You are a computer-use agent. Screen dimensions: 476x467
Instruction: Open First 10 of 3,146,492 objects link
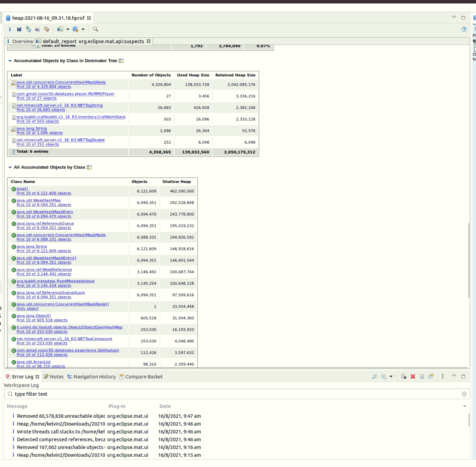tap(44, 274)
